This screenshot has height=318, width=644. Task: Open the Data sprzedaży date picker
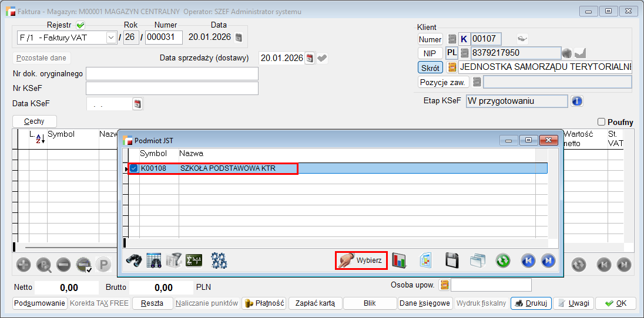(310, 58)
